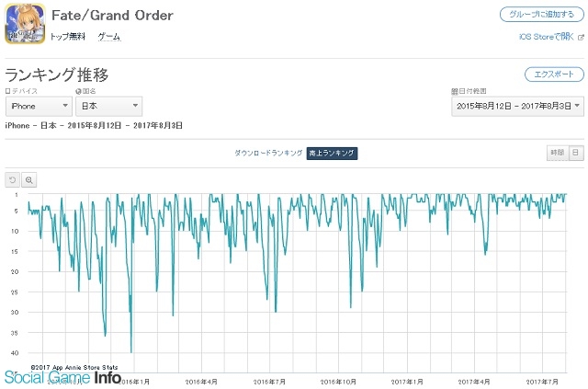The height and width of the screenshot is (389, 588).
Task: Activate the chart zoom magnifier icon
Action: coord(28,180)
